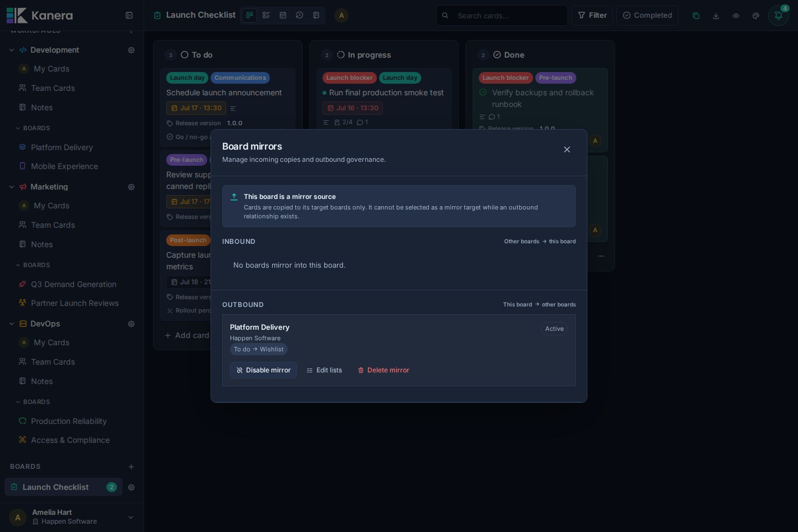Image resolution: width=798 pixels, height=532 pixels.
Task: Open Amelia Hart account menu chevron
Action: point(131,517)
